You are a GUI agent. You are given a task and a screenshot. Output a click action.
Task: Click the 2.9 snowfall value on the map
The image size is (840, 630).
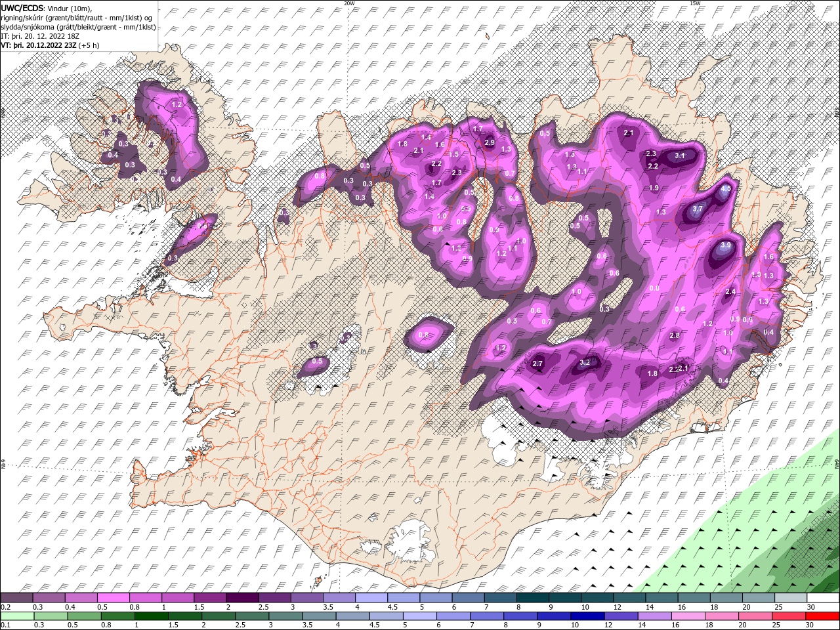click(x=489, y=143)
